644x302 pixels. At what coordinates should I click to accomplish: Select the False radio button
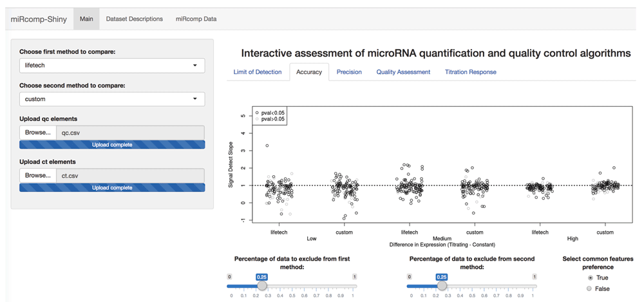[x=589, y=289]
